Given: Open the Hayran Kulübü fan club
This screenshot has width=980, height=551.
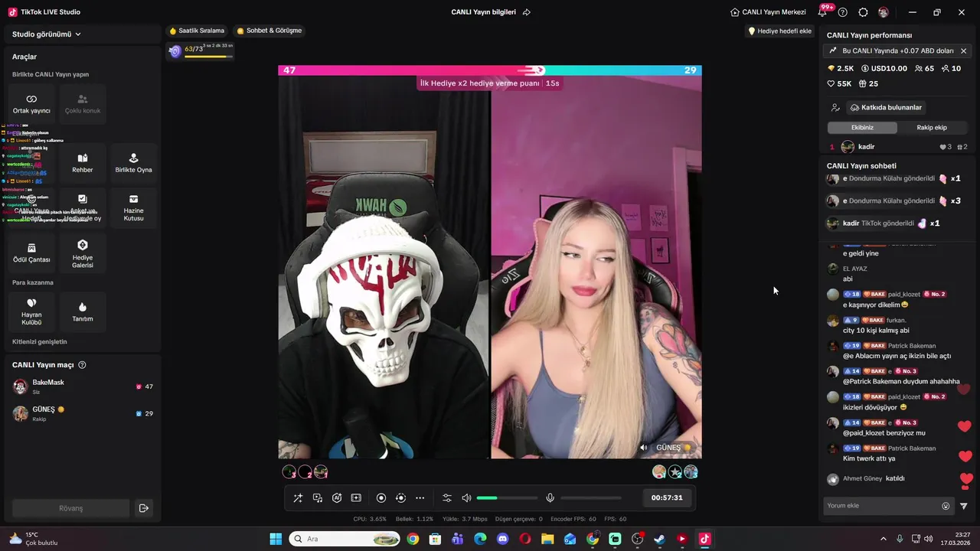Looking at the screenshot, I should 31,311.
